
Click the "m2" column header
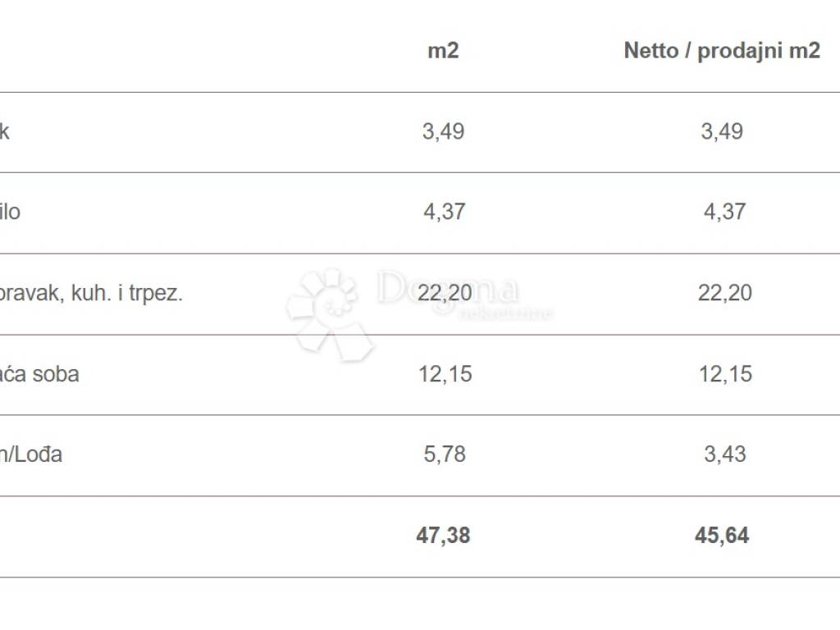point(443,51)
